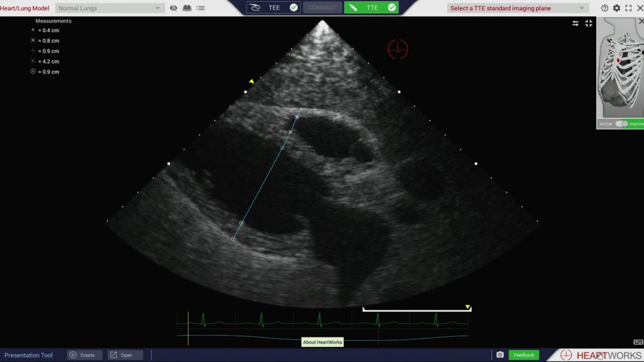Expand the TTE standard imaging plane dropdown
This screenshot has height=362, width=644.
coord(518,8)
